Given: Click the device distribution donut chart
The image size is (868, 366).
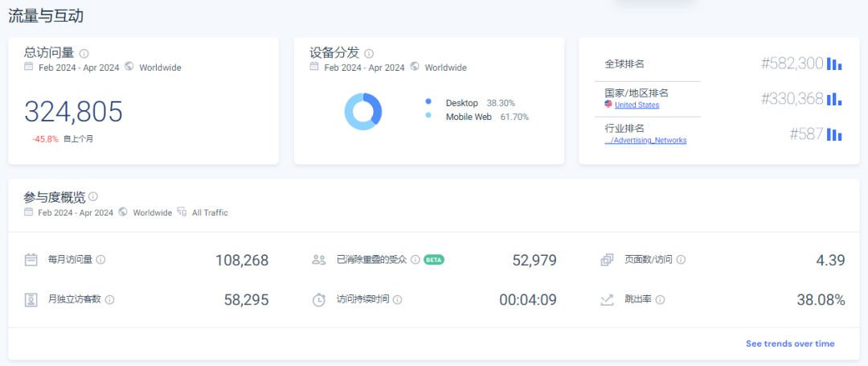Looking at the screenshot, I should (363, 111).
